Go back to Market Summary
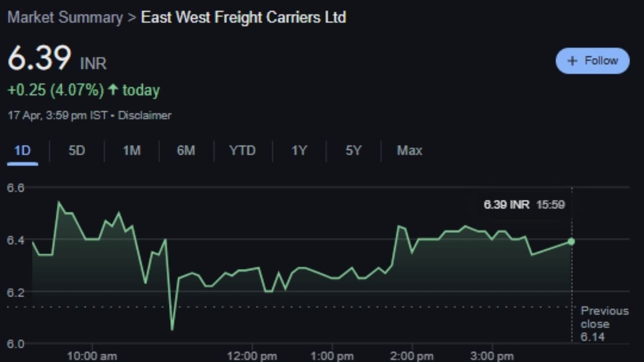The image size is (644, 362). pyautogui.click(x=65, y=18)
